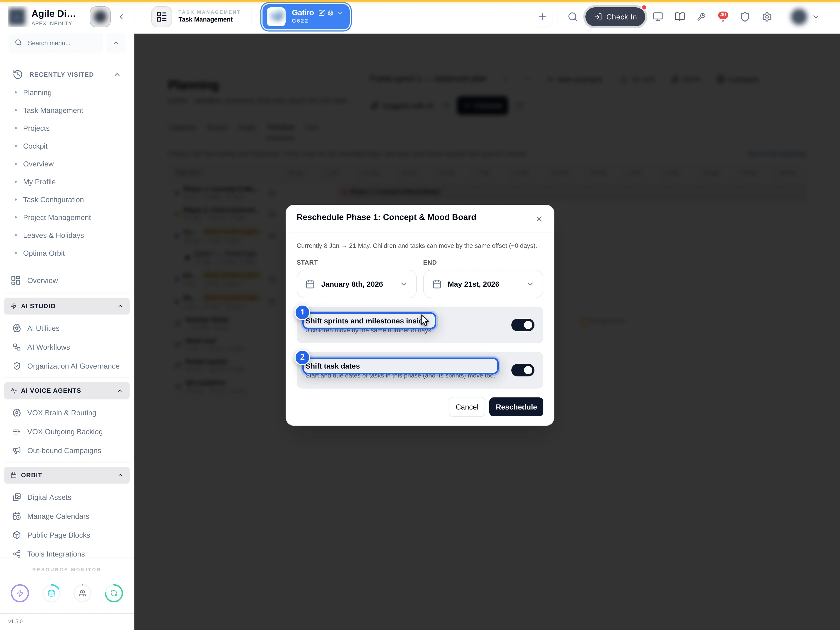Click the shield icon in top bar
The image size is (840, 630).
(745, 17)
